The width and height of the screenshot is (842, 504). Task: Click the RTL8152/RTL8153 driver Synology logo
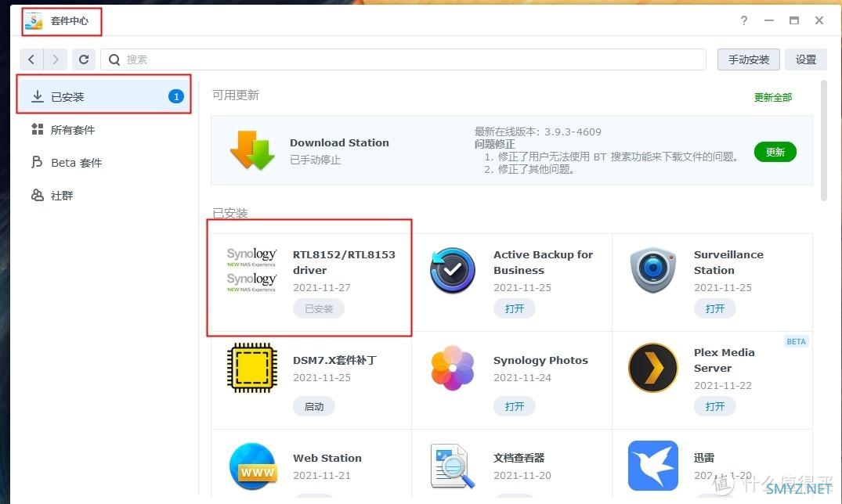click(251, 269)
